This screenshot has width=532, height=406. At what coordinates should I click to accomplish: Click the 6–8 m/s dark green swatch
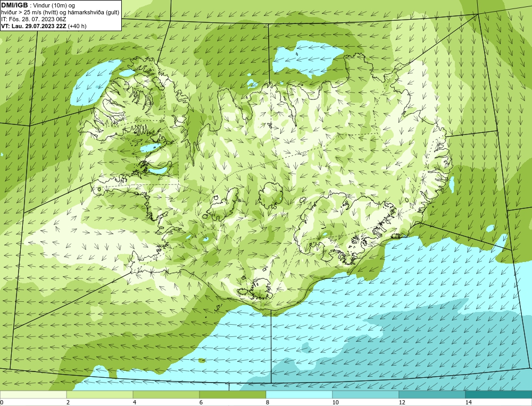[x=233, y=395]
